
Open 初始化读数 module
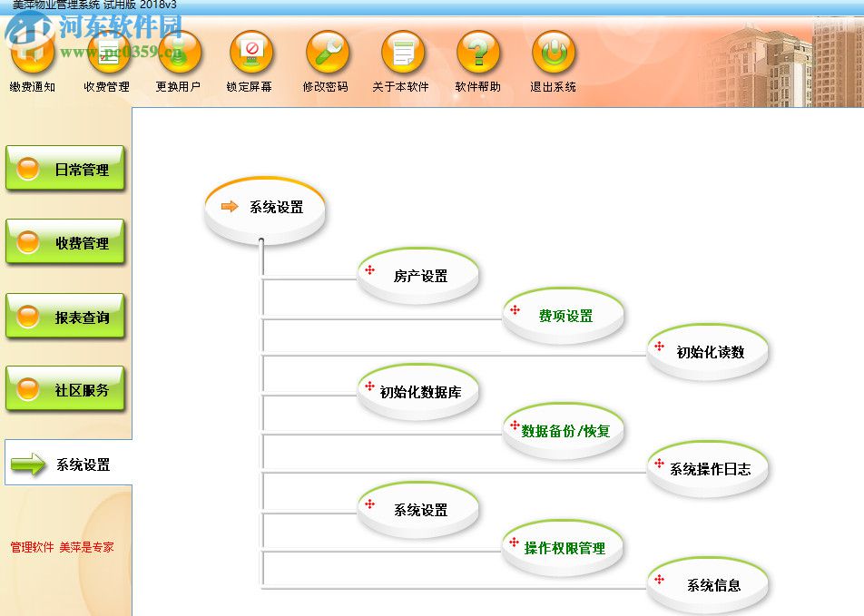pos(708,351)
